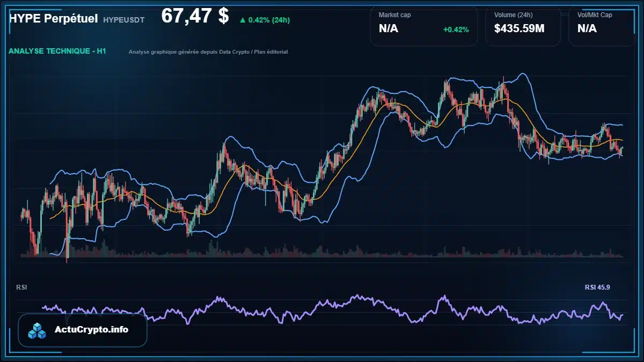The image size is (644, 362).
Task: Click the $435.59M volume value
Action: [519, 29]
